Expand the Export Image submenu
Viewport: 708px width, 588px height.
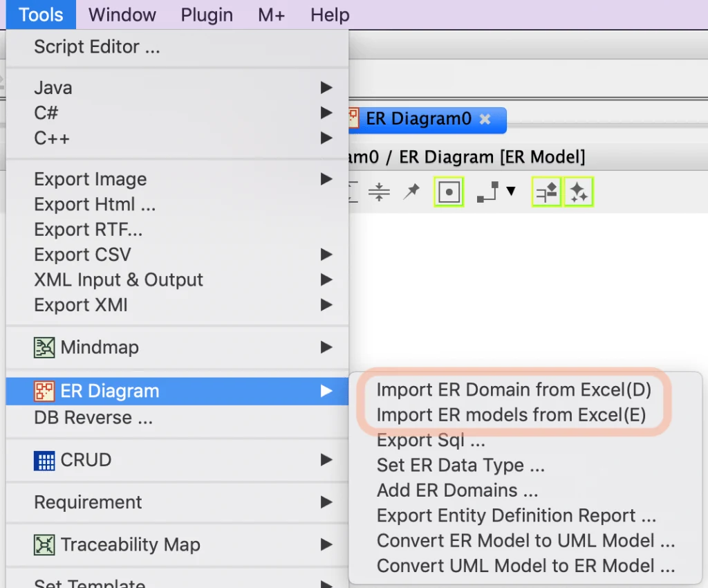(177, 179)
